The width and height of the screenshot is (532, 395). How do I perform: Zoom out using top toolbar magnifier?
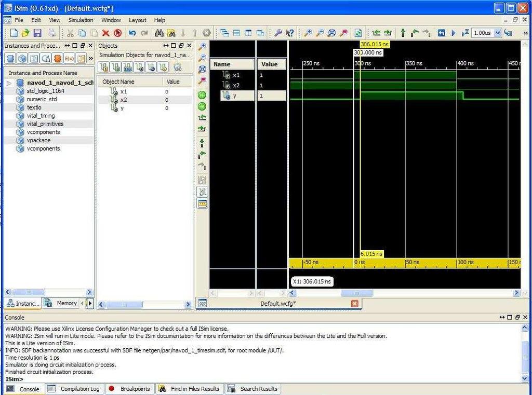[320, 33]
